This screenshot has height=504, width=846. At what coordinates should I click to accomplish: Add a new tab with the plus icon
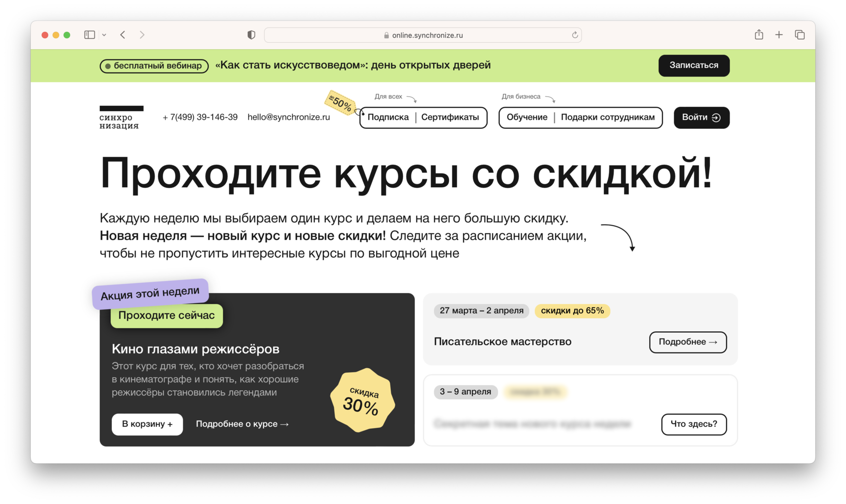pyautogui.click(x=779, y=35)
